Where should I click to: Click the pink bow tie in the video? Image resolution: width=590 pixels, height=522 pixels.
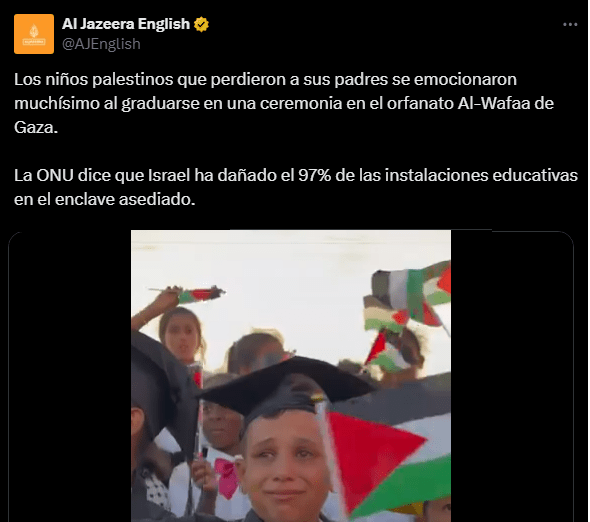coord(227,477)
